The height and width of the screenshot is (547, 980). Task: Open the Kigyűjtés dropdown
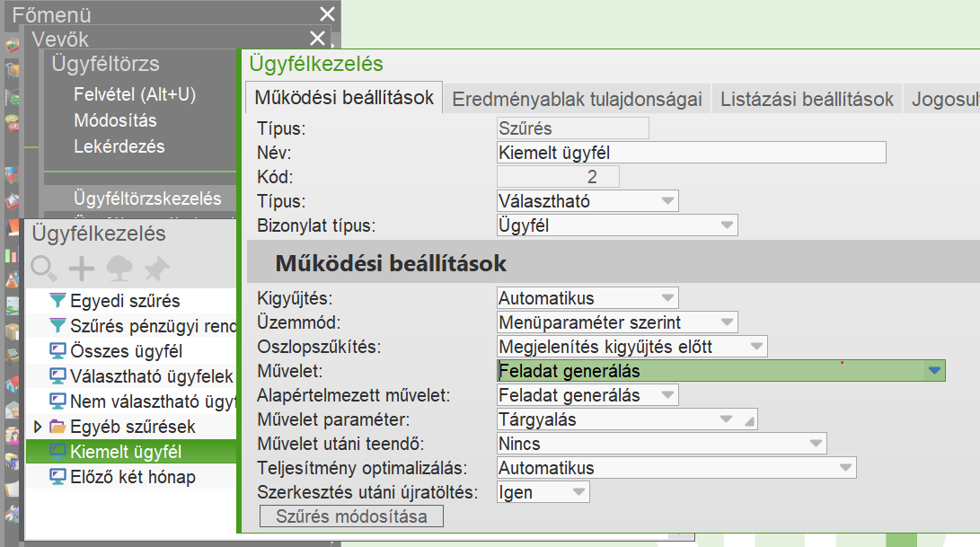pos(667,298)
